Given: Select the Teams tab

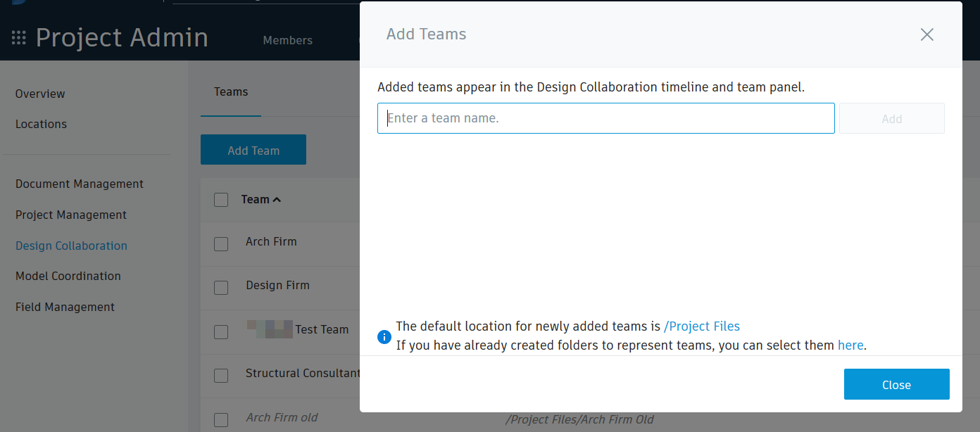Looking at the screenshot, I should 230,91.
